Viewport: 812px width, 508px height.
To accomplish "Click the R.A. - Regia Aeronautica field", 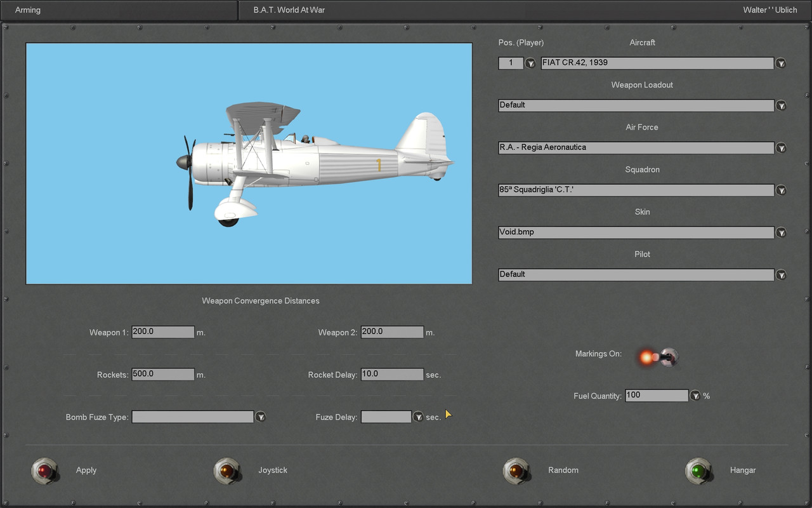I will (636, 147).
